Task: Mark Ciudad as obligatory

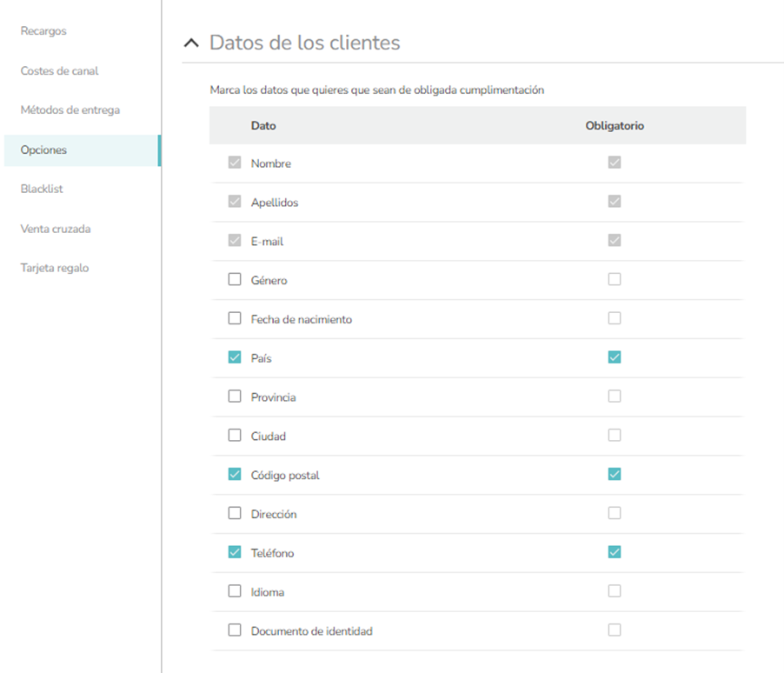Action: 615,435
